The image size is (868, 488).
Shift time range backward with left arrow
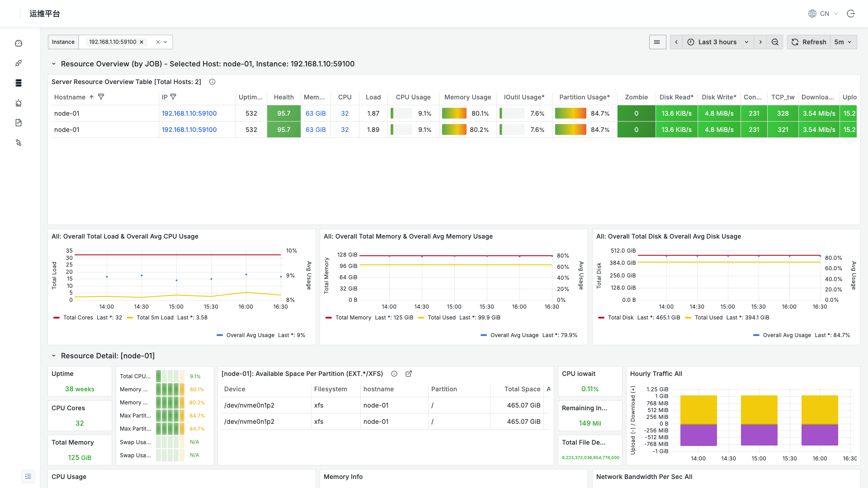click(x=676, y=42)
